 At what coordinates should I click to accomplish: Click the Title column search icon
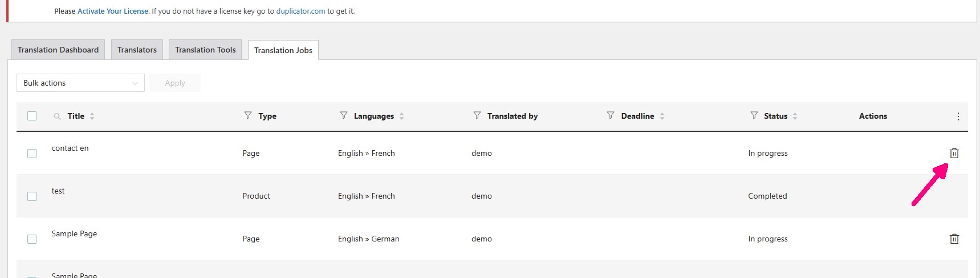[x=57, y=116]
